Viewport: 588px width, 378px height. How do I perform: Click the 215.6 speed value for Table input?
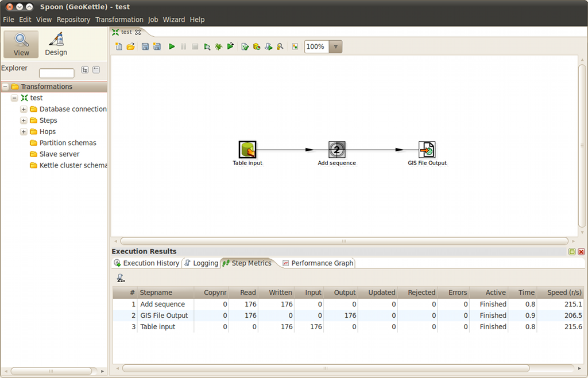(573, 327)
